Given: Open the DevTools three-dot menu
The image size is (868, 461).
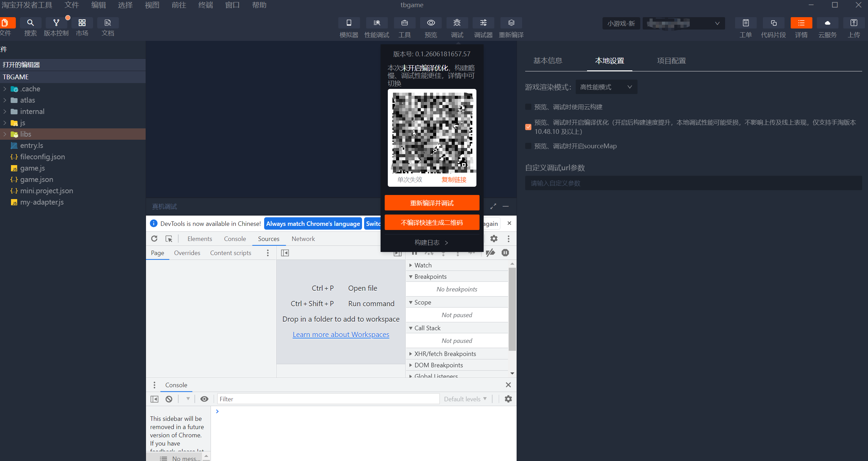Looking at the screenshot, I should tap(509, 239).
